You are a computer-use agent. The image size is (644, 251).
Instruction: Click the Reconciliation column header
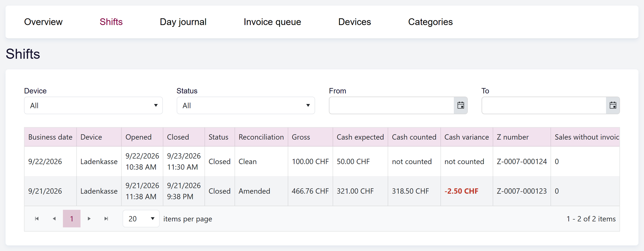(261, 137)
